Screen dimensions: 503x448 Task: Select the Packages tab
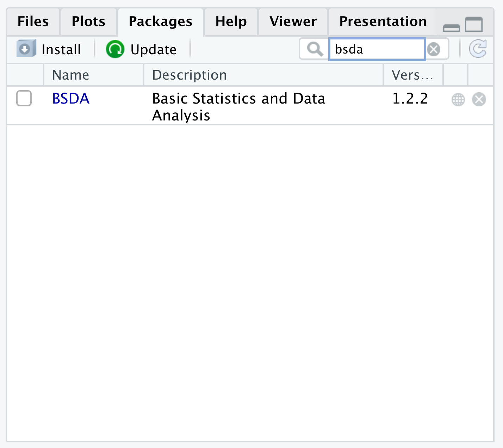[x=161, y=21]
